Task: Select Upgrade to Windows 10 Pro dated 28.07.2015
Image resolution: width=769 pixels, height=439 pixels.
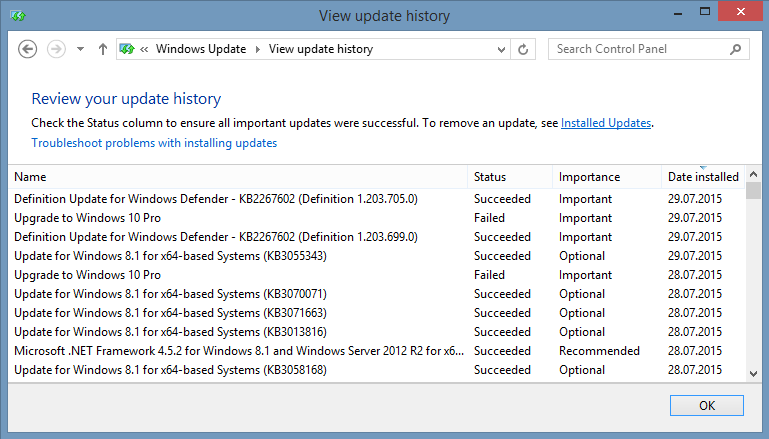Action: [x=376, y=275]
